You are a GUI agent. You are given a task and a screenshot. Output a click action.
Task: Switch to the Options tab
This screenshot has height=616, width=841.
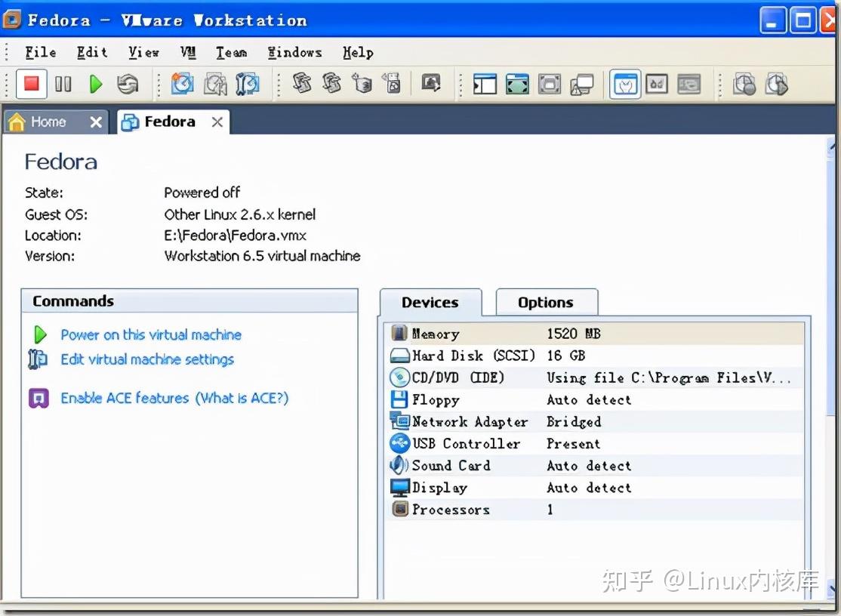547,302
